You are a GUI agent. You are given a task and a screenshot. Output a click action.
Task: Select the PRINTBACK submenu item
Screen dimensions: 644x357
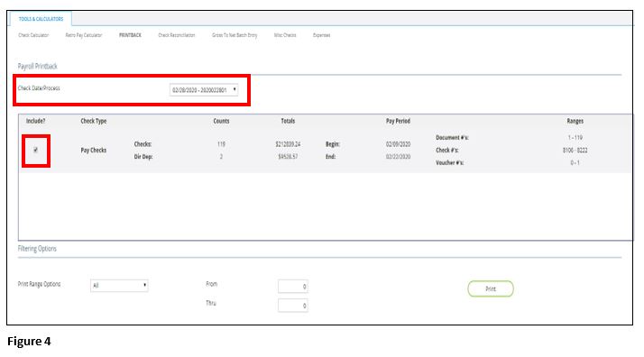click(x=130, y=35)
